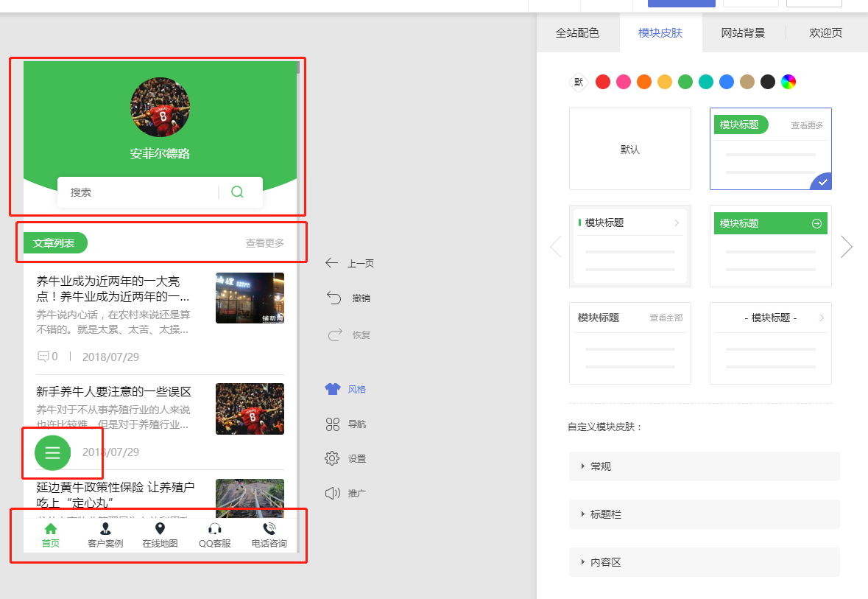Expand the 标题栏 section

tap(704, 514)
